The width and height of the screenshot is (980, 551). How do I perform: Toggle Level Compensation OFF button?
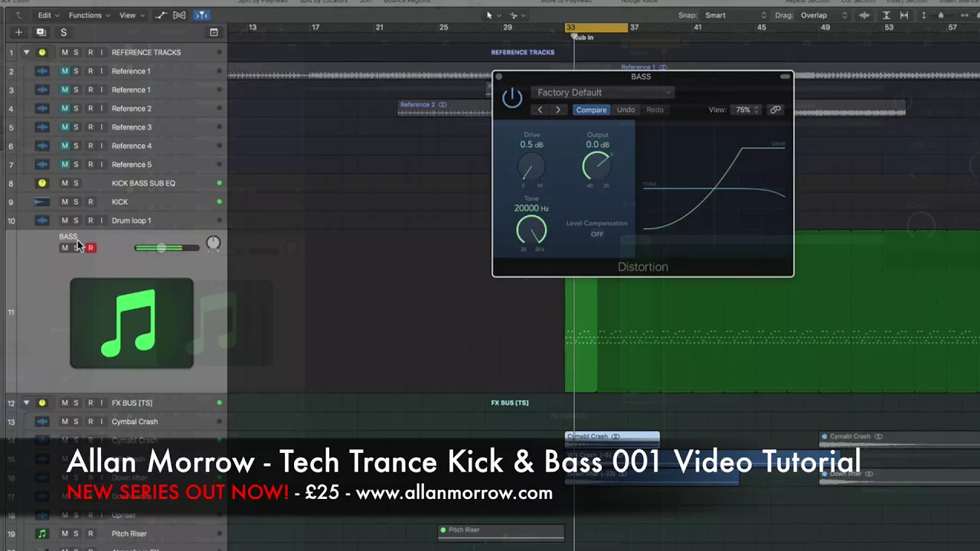(597, 234)
